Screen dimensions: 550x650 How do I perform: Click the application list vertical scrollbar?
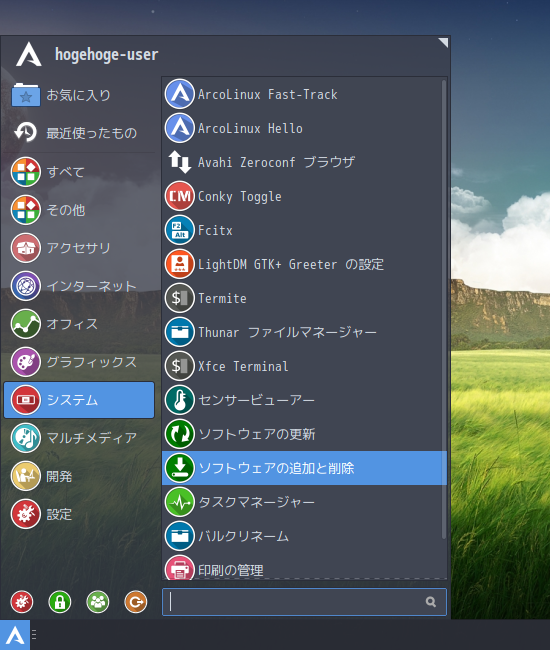tap(444, 310)
